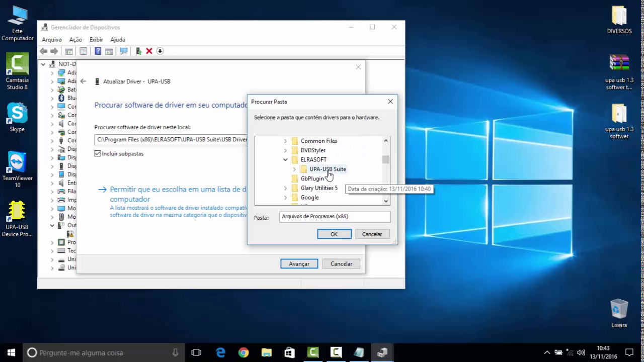Click Permitir que eu escolha em uma lista link

tap(178, 194)
